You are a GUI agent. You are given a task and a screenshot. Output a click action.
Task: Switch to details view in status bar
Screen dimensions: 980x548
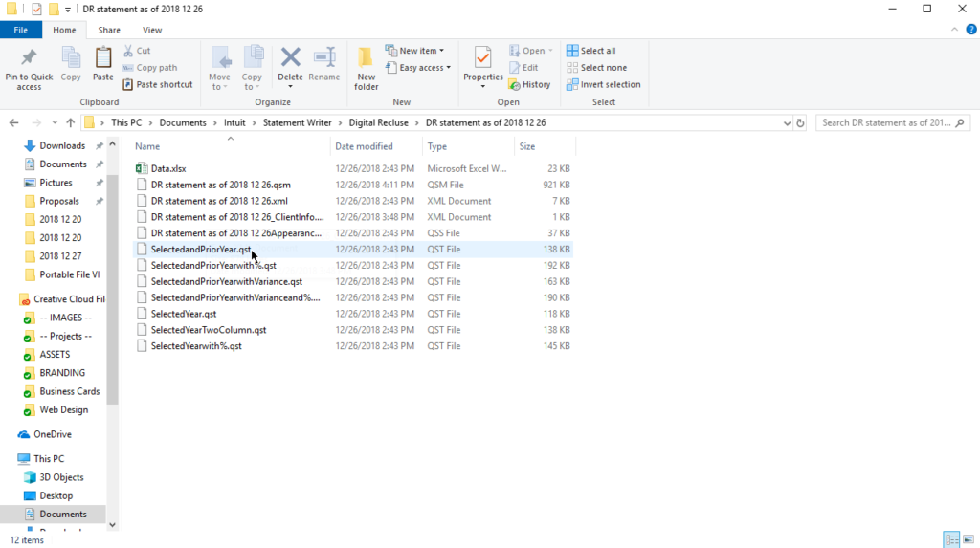point(950,539)
